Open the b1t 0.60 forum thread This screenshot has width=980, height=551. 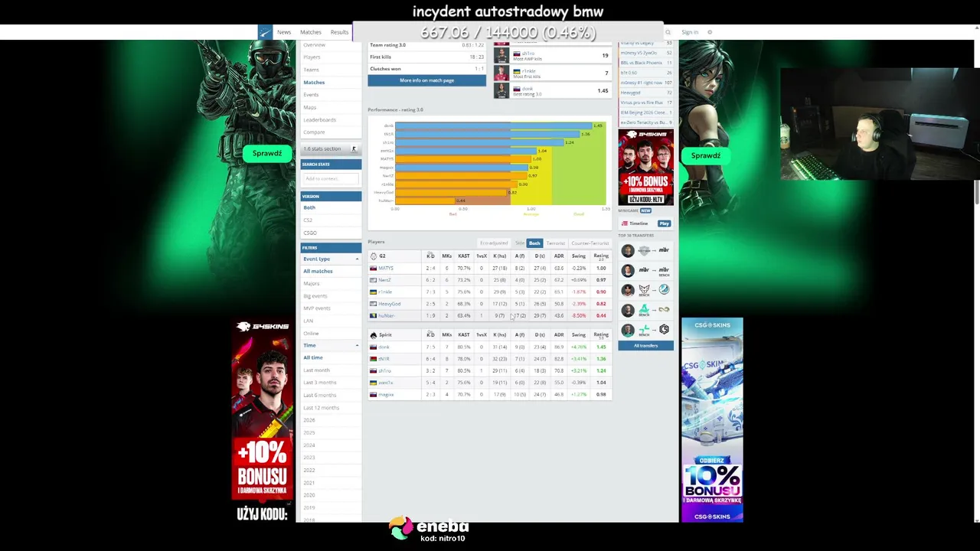coord(646,73)
